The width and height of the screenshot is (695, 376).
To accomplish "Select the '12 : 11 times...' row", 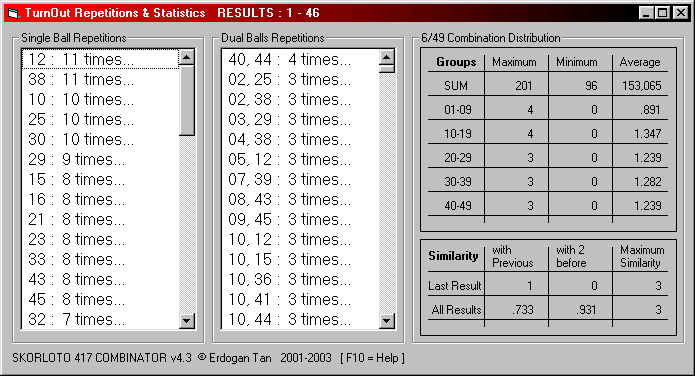I will (100, 59).
